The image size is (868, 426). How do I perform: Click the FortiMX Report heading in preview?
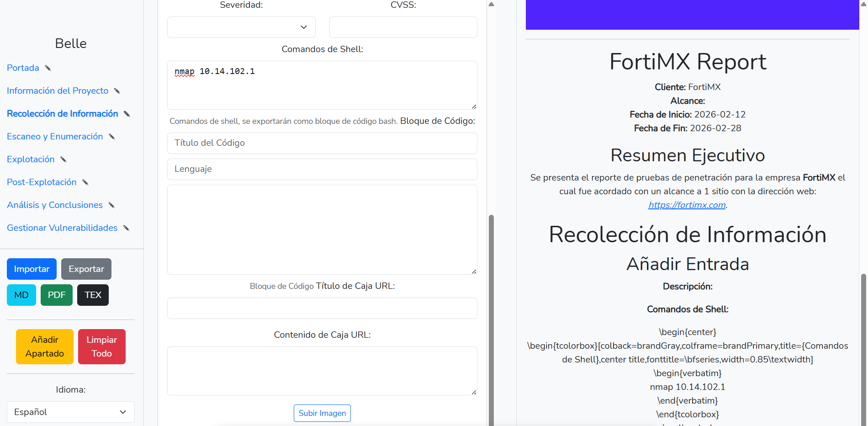tap(688, 61)
